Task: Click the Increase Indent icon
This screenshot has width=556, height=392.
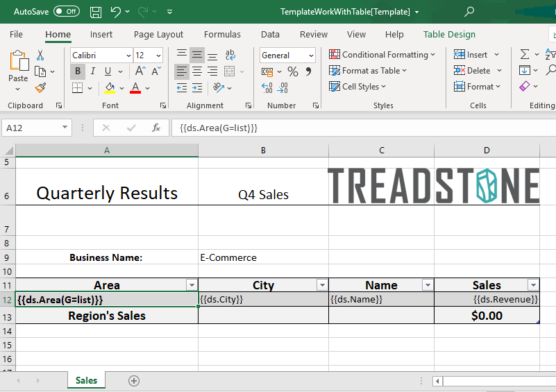Action: pos(197,87)
